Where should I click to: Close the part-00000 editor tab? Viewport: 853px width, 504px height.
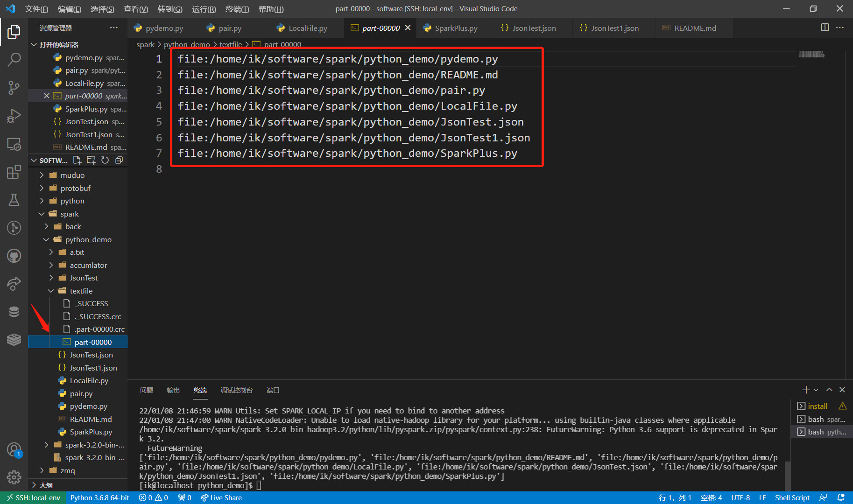(x=408, y=28)
